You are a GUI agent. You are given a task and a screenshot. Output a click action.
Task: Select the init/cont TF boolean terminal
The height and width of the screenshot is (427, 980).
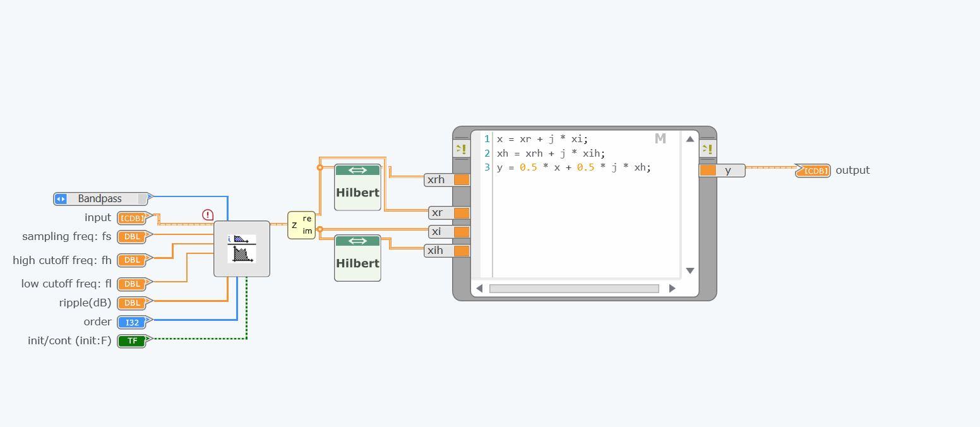133,341
